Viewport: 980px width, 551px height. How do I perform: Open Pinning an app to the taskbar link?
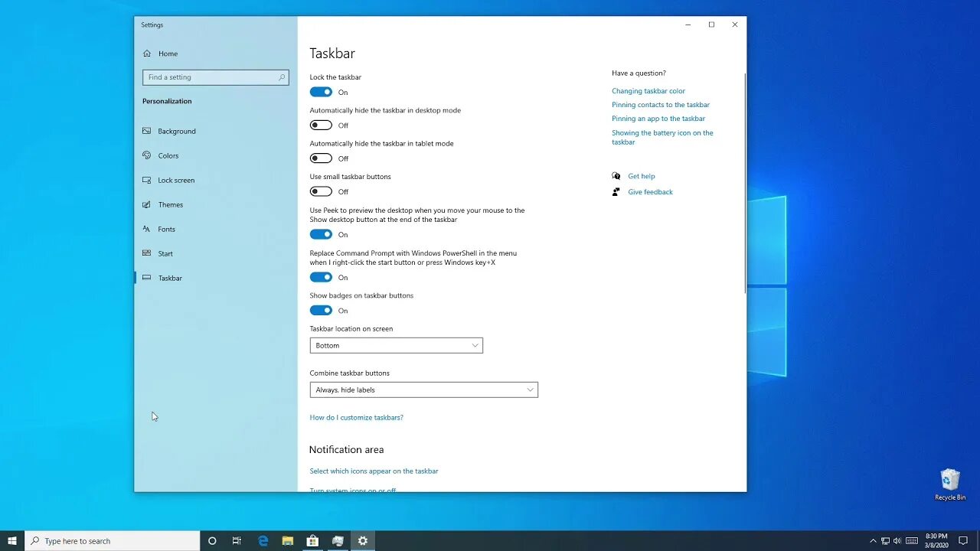pos(658,119)
